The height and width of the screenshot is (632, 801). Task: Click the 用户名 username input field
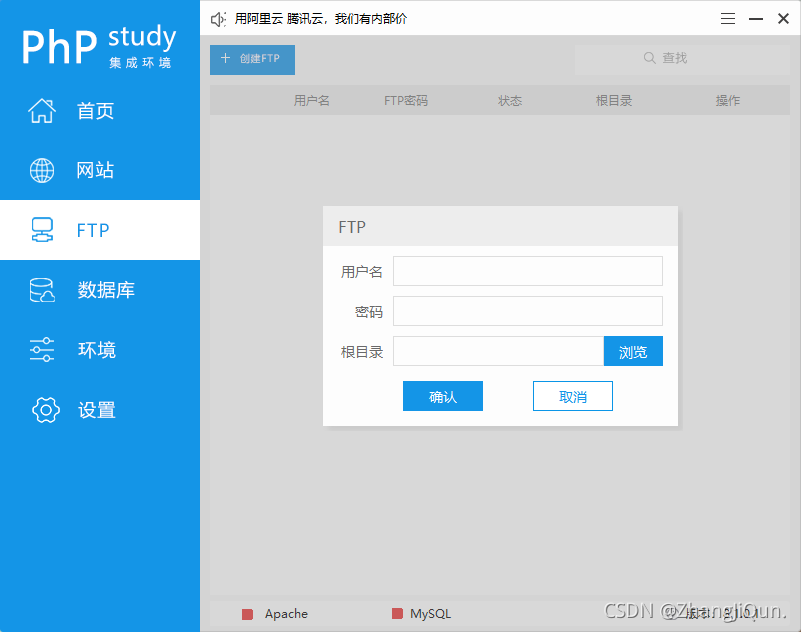[527, 270]
